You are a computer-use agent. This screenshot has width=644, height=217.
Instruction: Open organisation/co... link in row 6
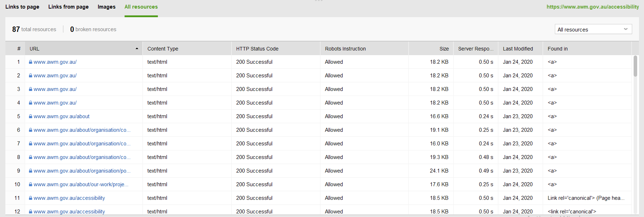click(x=82, y=130)
